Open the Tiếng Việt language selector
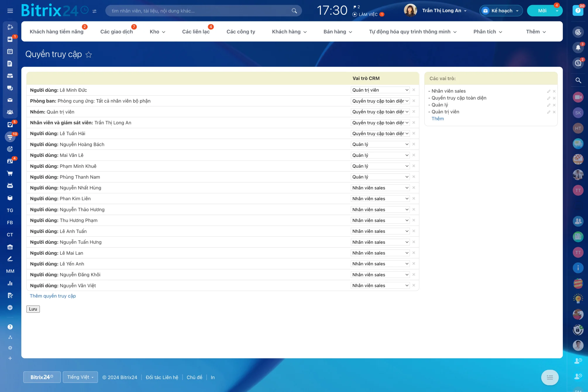Image resolution: width=588 pixels, height=392 pixels. pyautogui.click(x=80, y=377)
